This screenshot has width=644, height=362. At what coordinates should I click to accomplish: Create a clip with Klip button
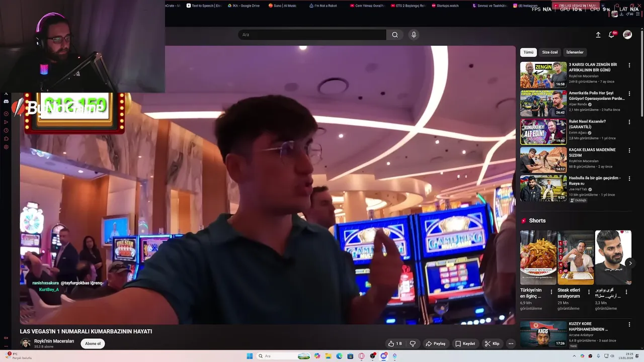pos(492,343)
